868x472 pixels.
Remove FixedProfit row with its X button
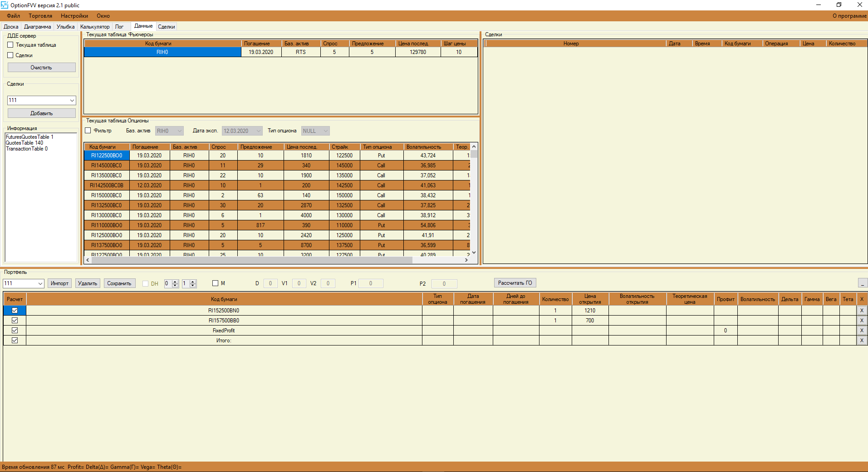(862, 331)
